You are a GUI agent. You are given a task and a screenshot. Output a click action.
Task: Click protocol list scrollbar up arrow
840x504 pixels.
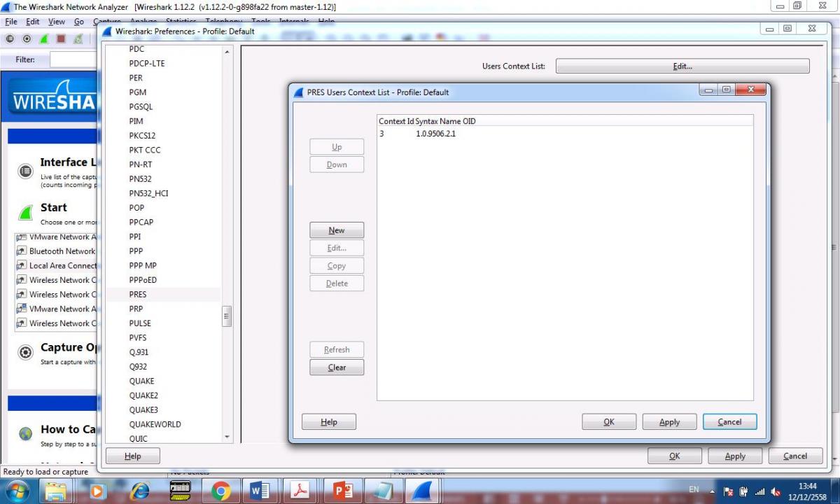click(227, 52)
